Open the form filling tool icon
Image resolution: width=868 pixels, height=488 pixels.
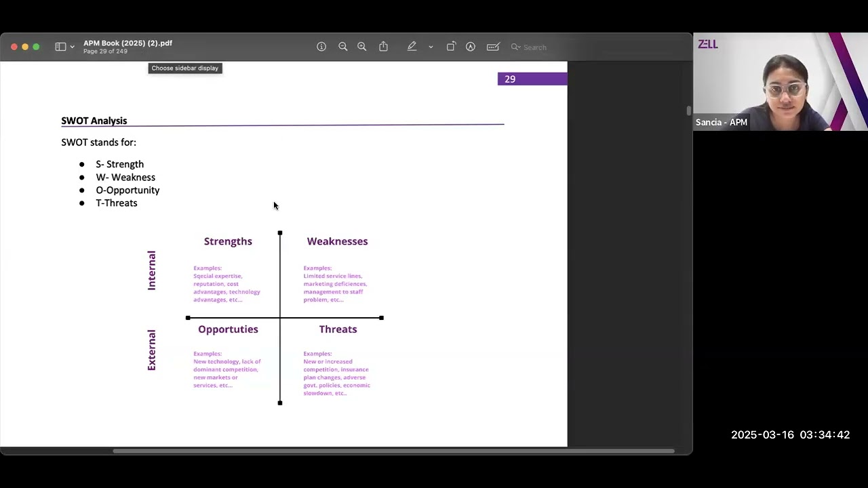(x=494, y=47)
